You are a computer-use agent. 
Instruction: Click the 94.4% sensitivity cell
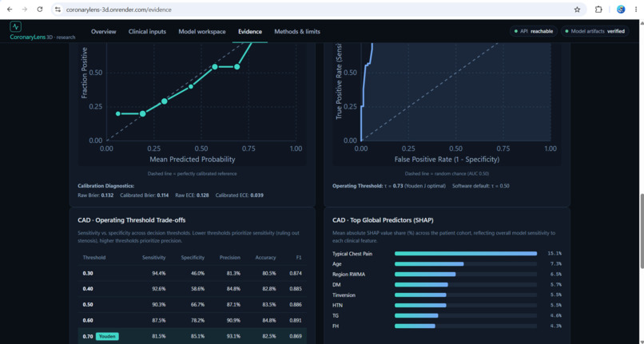(x=159, y=274)
